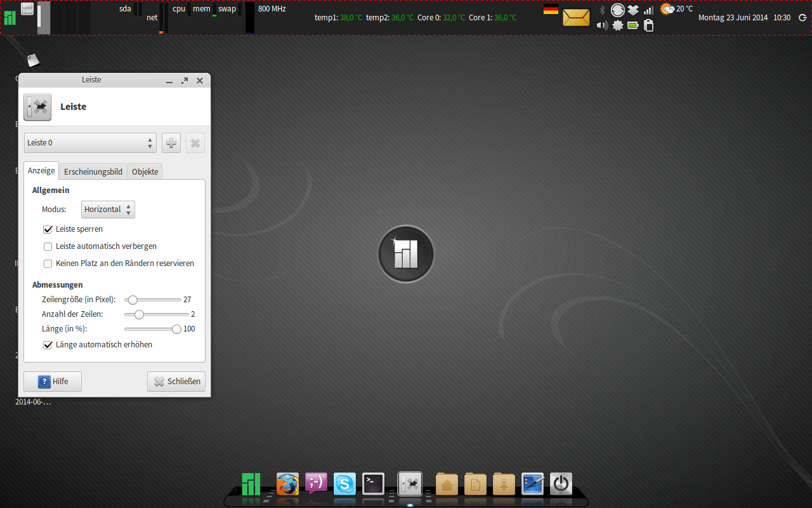The height and width of the screenshot is (508, 812).
Task: Open the Manjaro applications menu in top panel
Action: [x=10, y=18]
